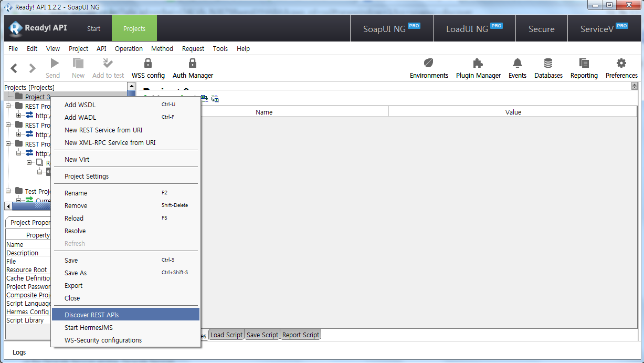Screen dimensions: 644x363
Task: Click Add WSDL in context menu
Action: coord(80,105)
